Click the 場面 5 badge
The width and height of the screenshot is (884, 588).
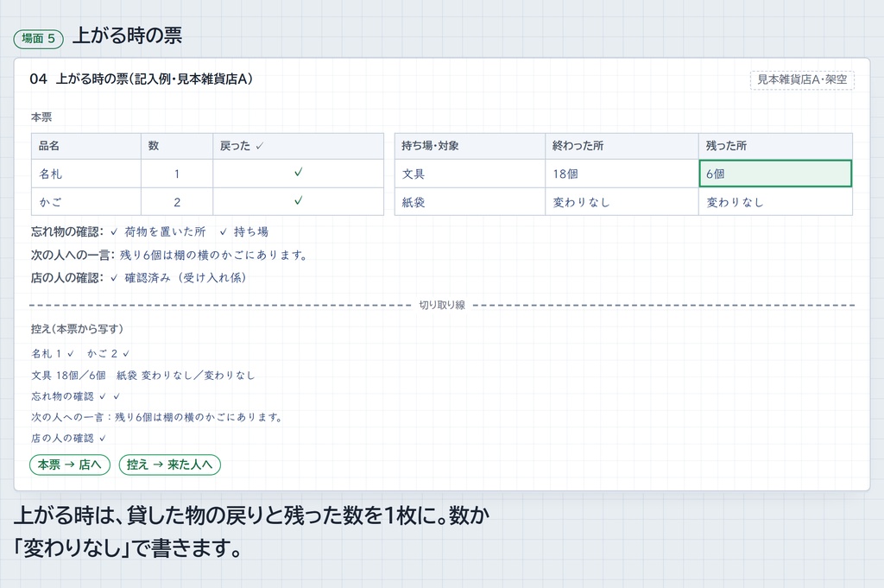(x=38, y=38)
